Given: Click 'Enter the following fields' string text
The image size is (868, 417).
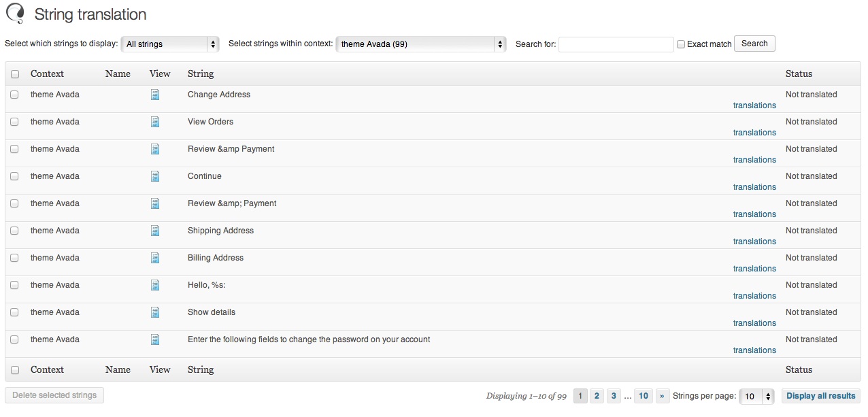Looking at the screenshot, I should [309, 339].
